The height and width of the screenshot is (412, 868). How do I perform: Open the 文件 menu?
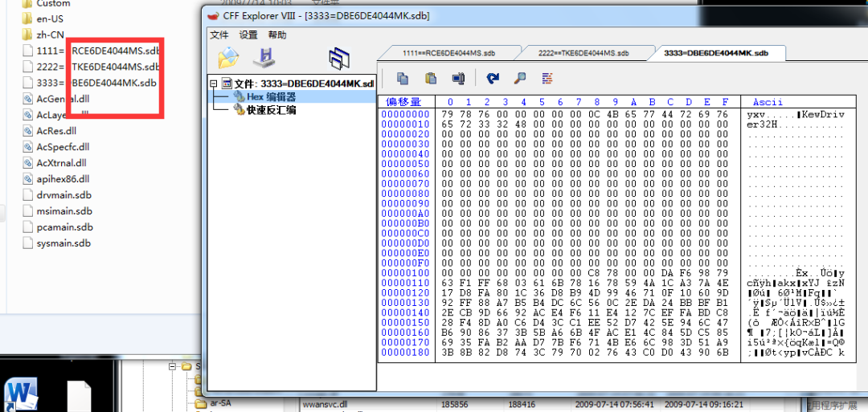tap(219, 35)
